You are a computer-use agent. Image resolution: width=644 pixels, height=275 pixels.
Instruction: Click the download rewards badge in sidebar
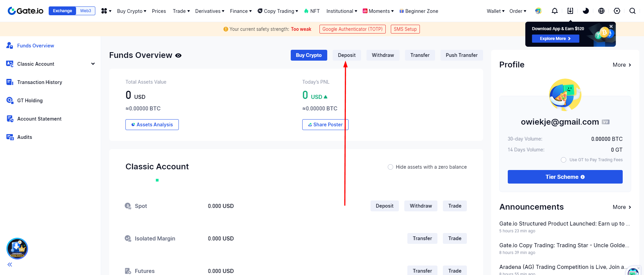tap(17, 249)
